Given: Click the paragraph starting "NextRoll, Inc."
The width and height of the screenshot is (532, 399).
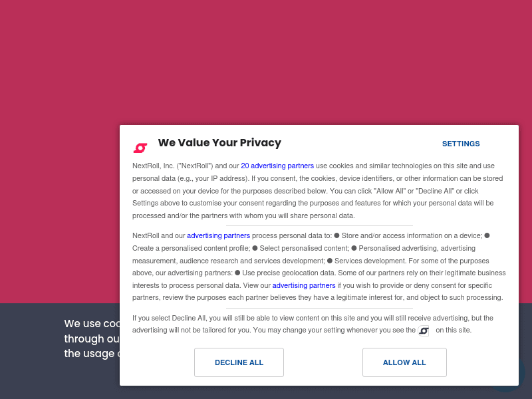Looking at the screenshot, I should [313, 190].
